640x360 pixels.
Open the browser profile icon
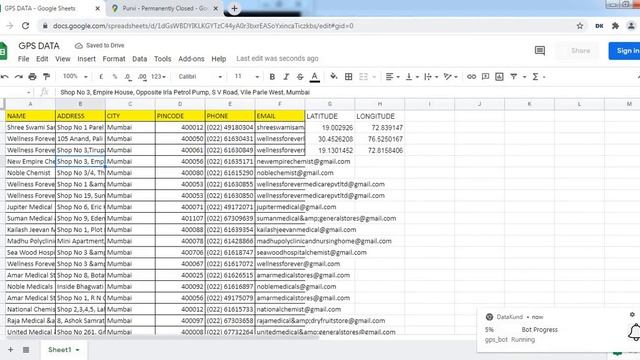point(631,26)
